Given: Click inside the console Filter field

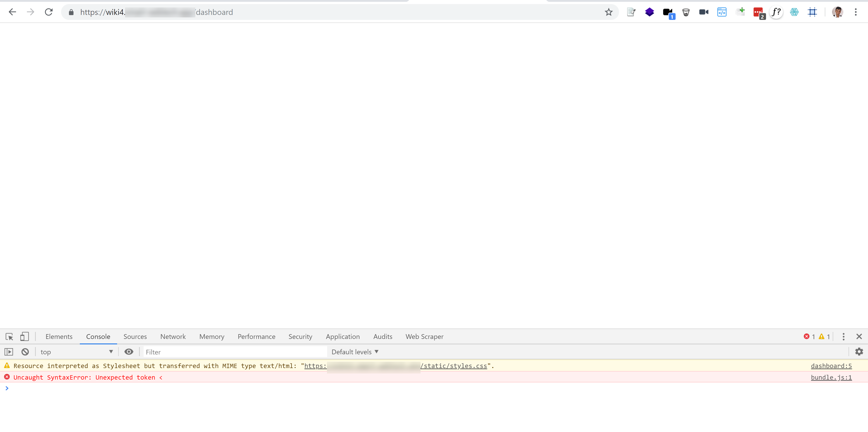Looking at the screenshot, I should click(x=235, y=352).
